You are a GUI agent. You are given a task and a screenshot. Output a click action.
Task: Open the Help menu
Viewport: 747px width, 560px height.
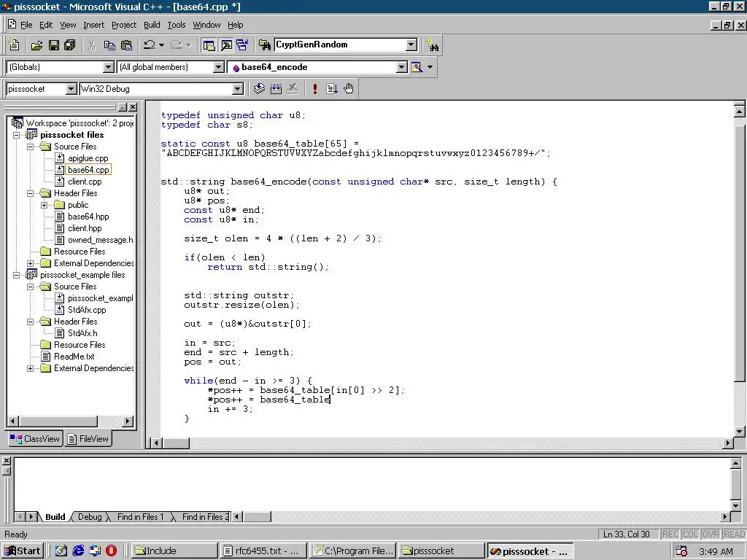click(235, 25)
